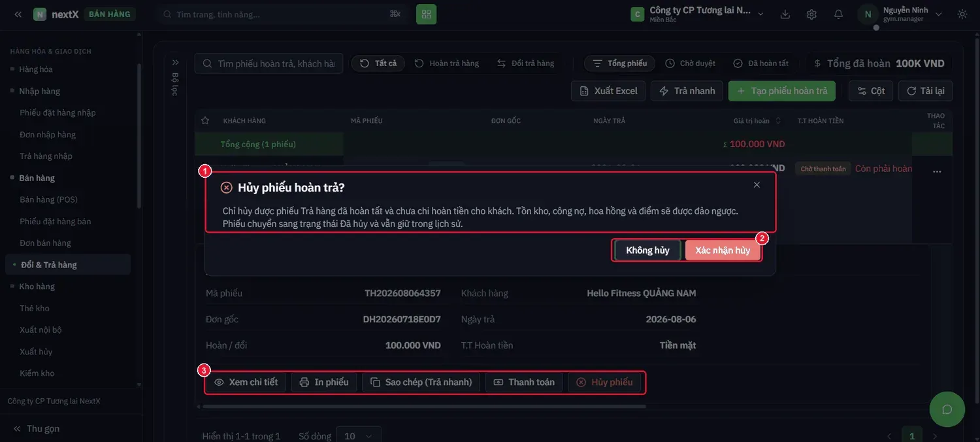Click Trả nhanh button

(687, 91)
